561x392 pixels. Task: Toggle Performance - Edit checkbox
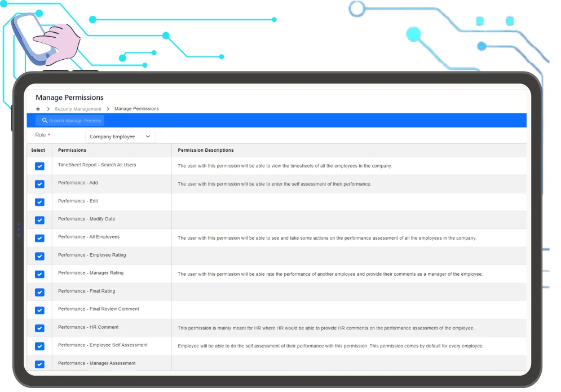coord(39,202)
